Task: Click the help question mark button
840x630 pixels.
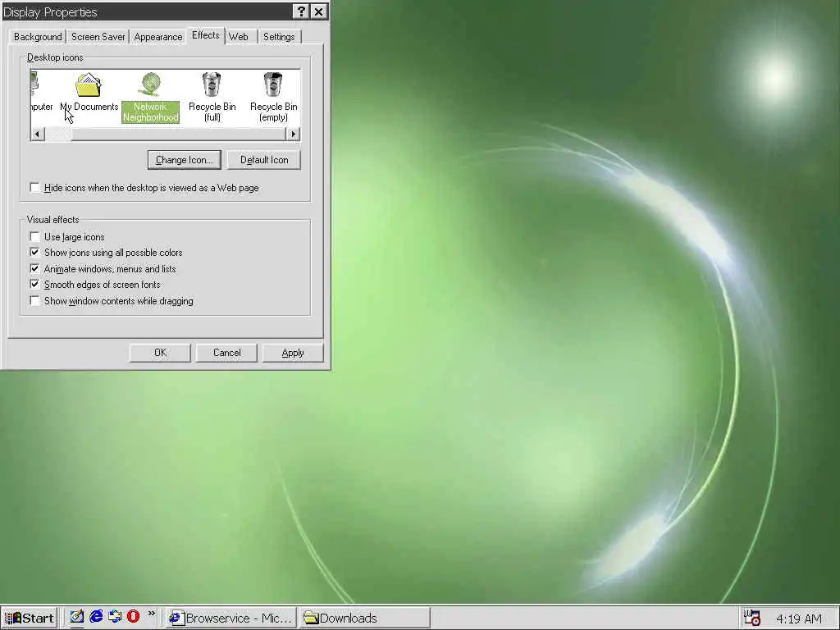Action: [x=301, y=11]
